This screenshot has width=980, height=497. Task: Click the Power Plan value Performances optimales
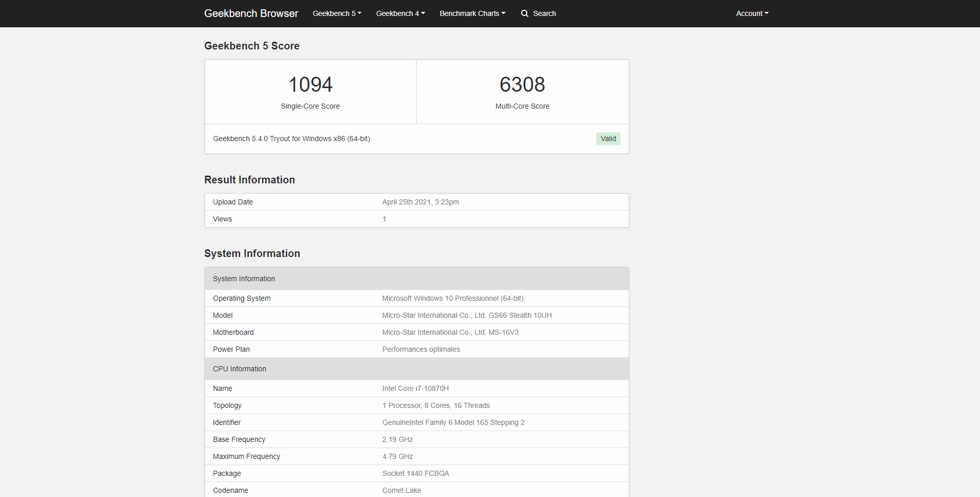tap(421, 349)
